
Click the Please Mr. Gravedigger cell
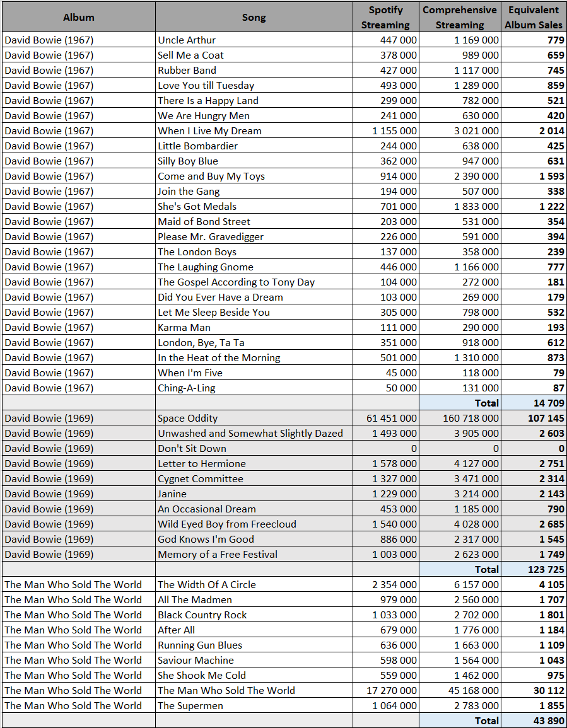coord(254,237)
